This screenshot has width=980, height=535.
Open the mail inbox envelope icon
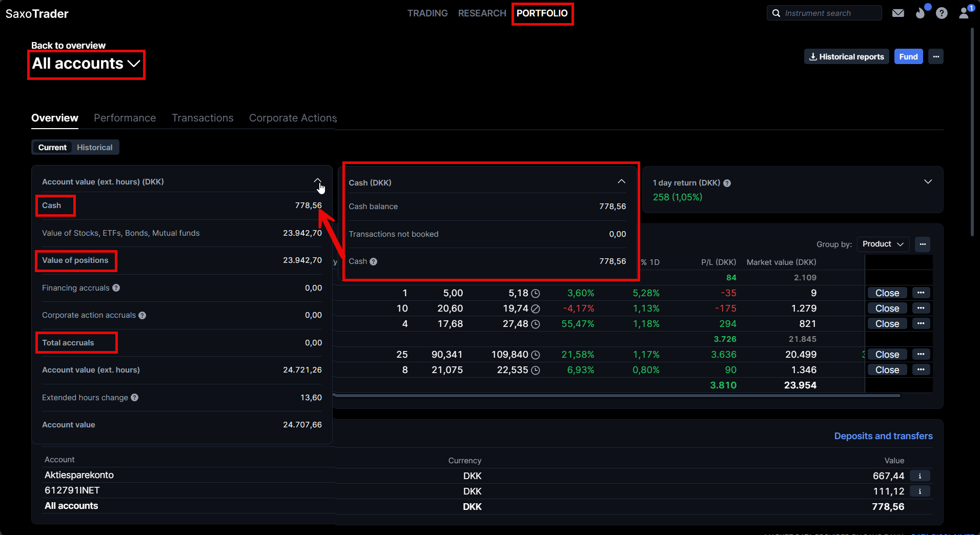898,13
